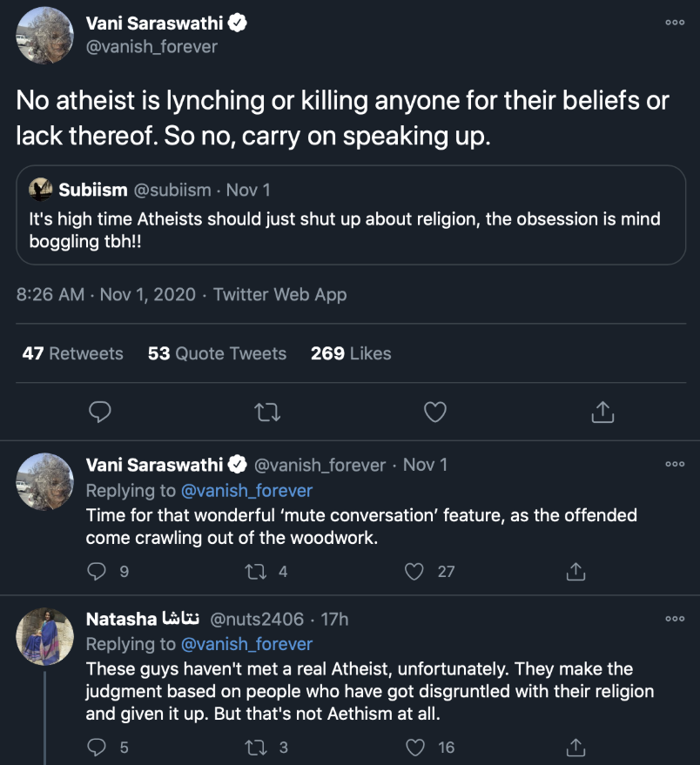This screenshot has width=700, height=765.
Task: Share Vani's mute conversation reply
Action: point(575,571)
